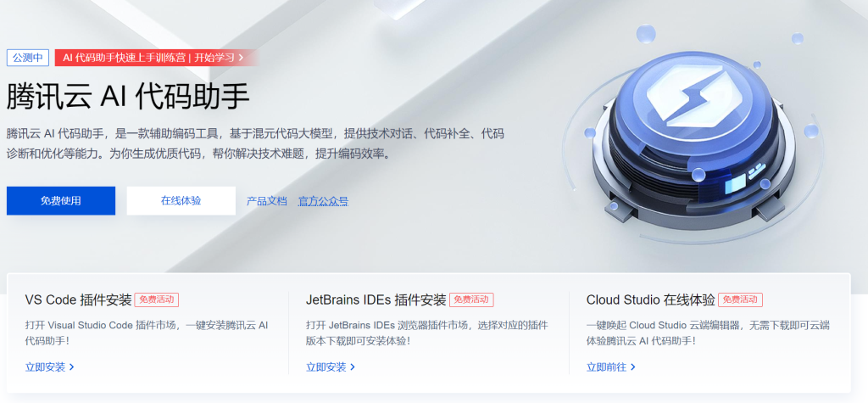Click the 免费使用 blue button
Viewport: 868px width, 403px height.
click(61, 201)
